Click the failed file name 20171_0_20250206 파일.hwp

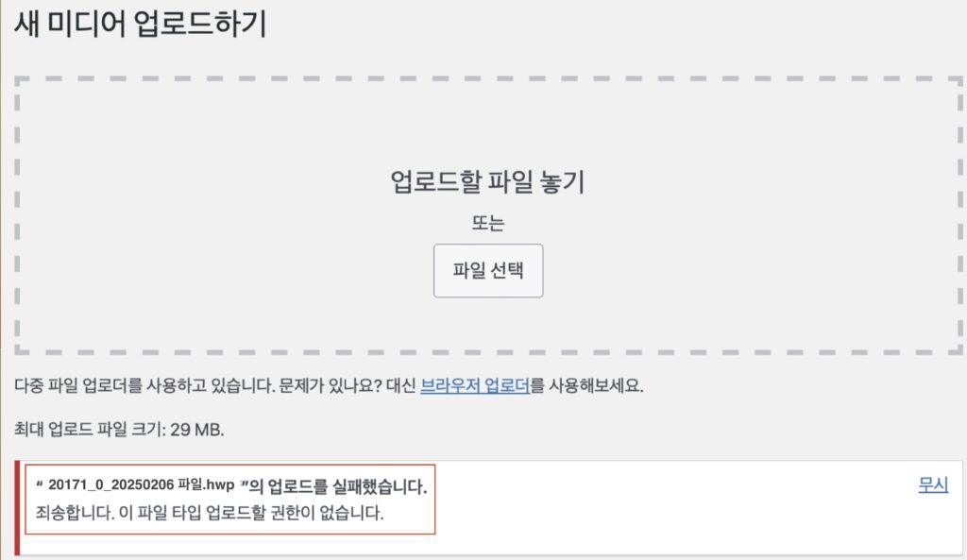pos(142,487)
